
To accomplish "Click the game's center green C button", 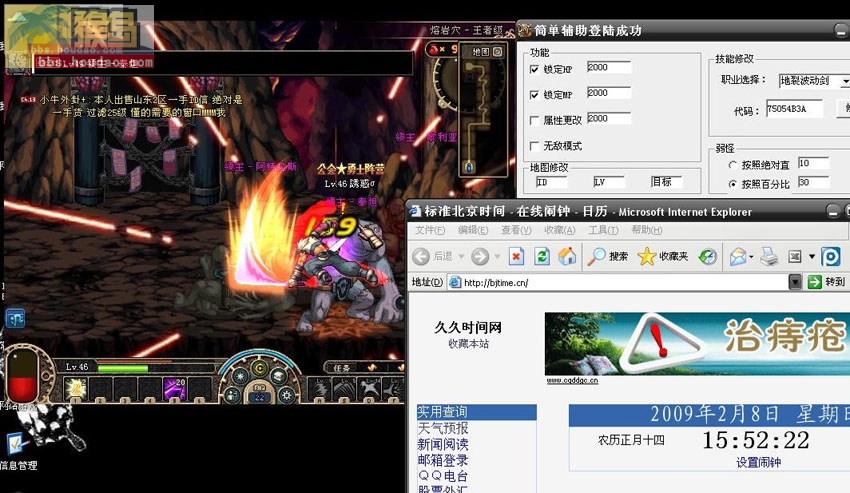I will point(260,369).
